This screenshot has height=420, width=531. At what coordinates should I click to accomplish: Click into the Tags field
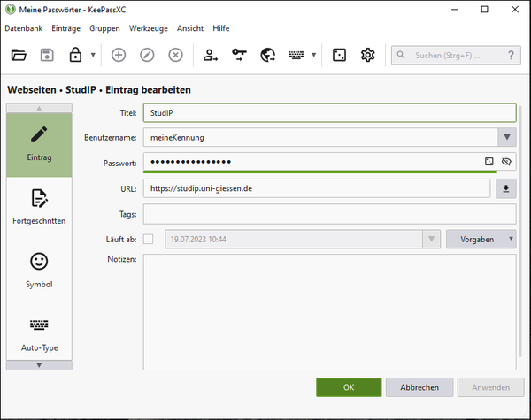tap(329, 214)
